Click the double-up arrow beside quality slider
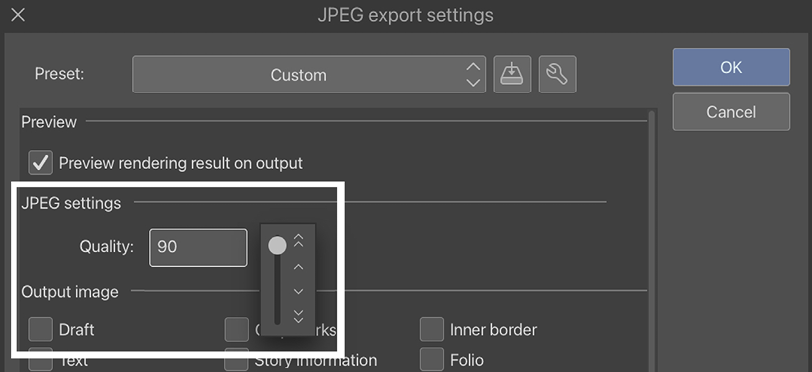 click(x=298, y=241)
